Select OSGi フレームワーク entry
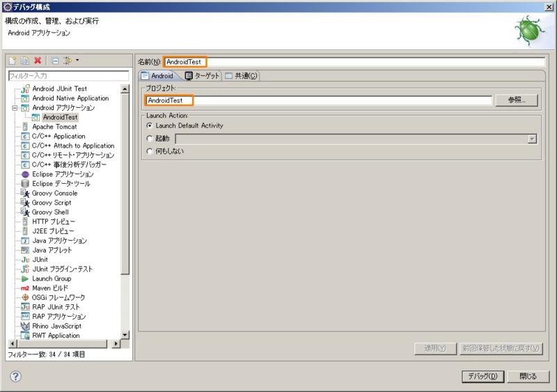 pos(58,297)
